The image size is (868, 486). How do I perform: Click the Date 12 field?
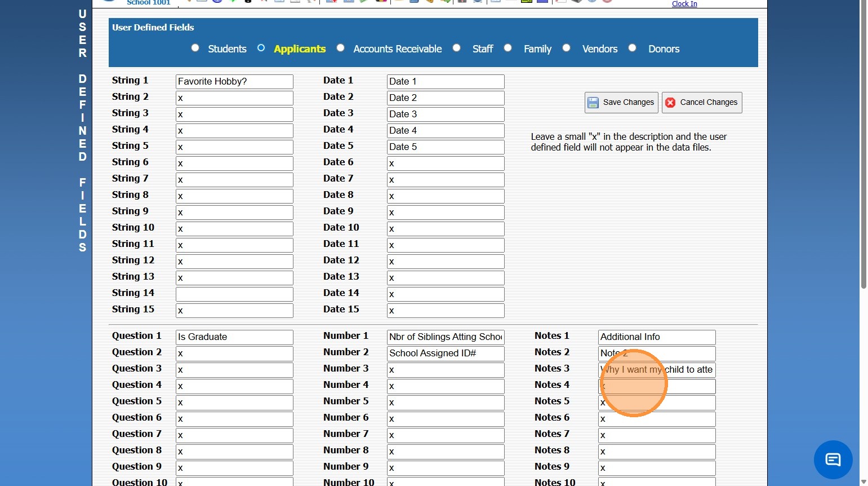click(x=446, y=262)
